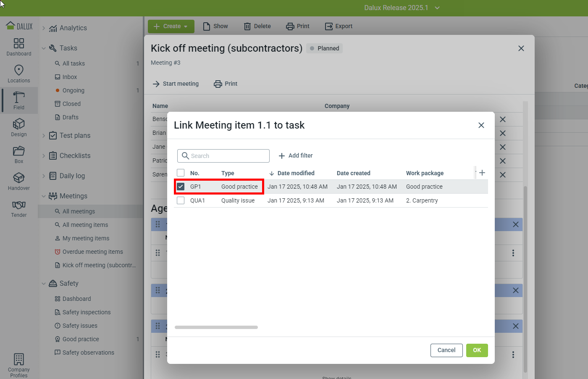Open the Tender module

point(19,208)
